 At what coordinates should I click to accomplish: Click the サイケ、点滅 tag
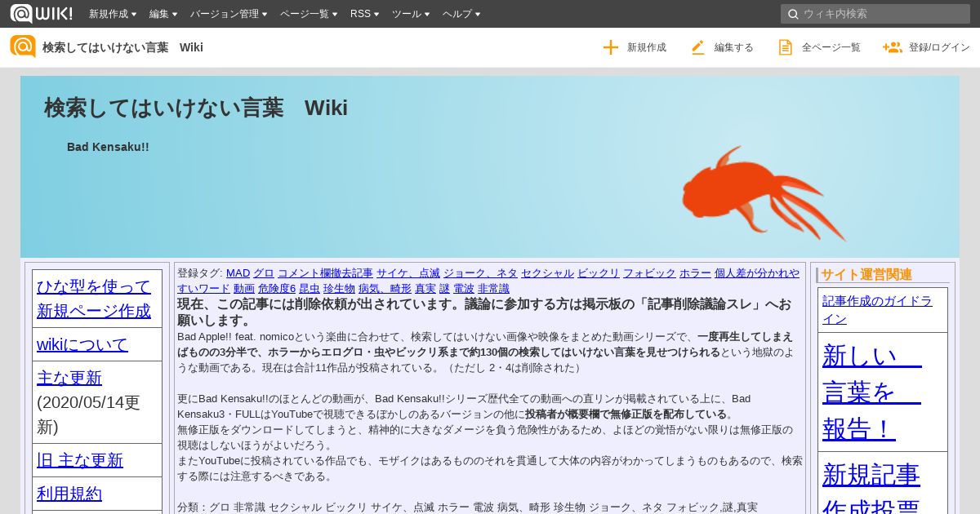tap(408, 273)
